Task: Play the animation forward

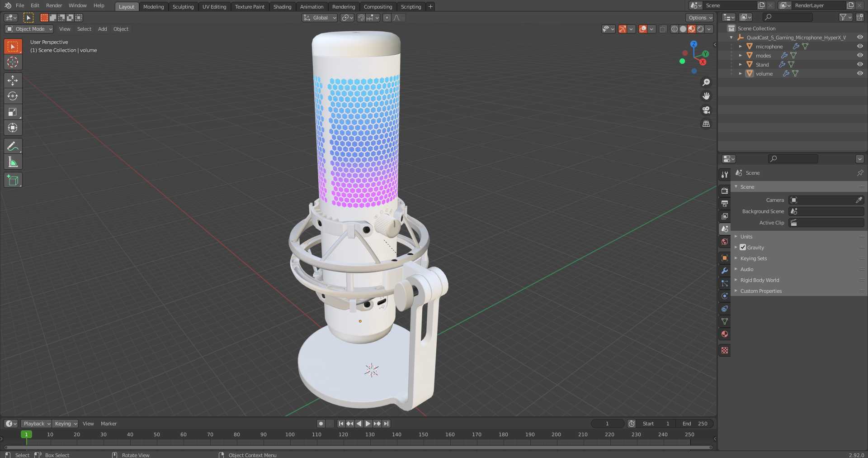Action: [368, 424]
